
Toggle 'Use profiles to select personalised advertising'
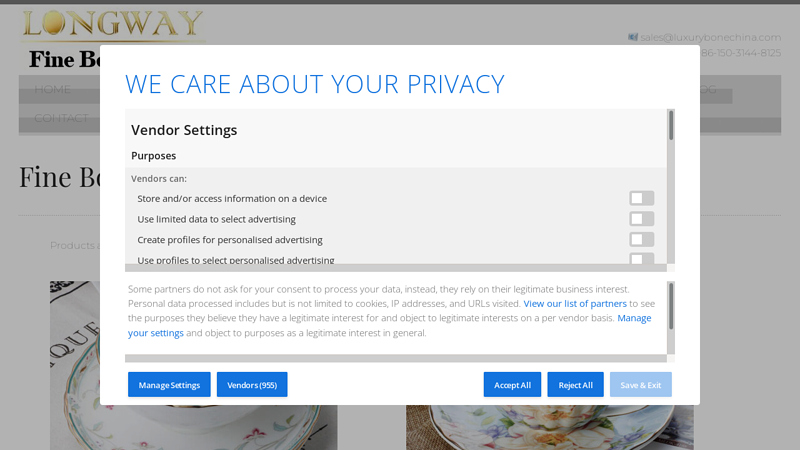pyautogui.click(x=641, y=259)
